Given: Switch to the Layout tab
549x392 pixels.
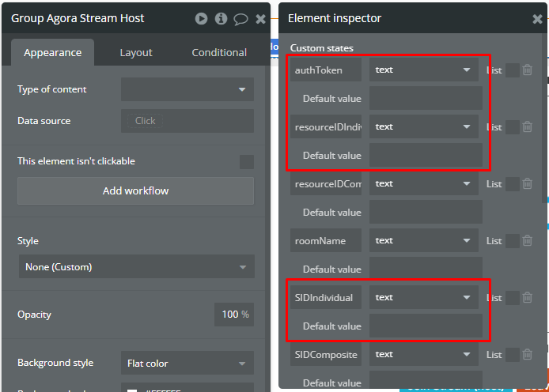Looking at the screenshot, I should coord(136,53).
